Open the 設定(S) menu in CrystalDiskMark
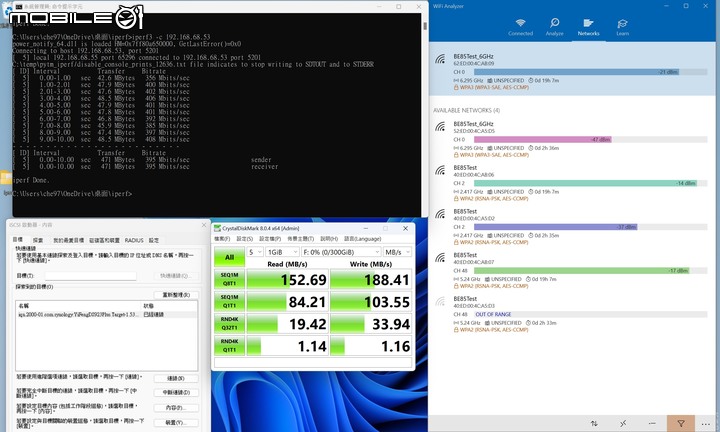Viewport: 720px width, 432px height. pyautogui.click(x=244, y=239)
